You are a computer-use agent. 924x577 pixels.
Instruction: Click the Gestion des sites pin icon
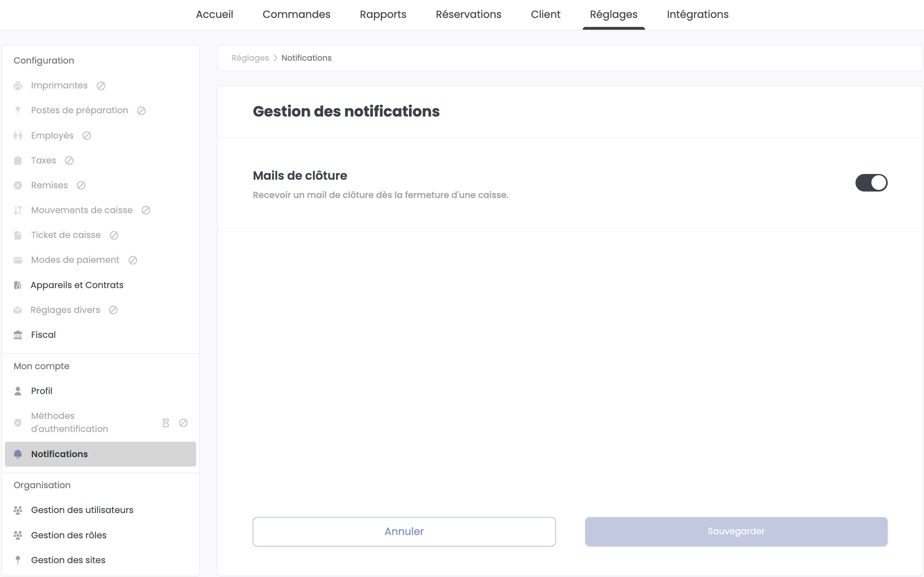[x=18, y=560]
